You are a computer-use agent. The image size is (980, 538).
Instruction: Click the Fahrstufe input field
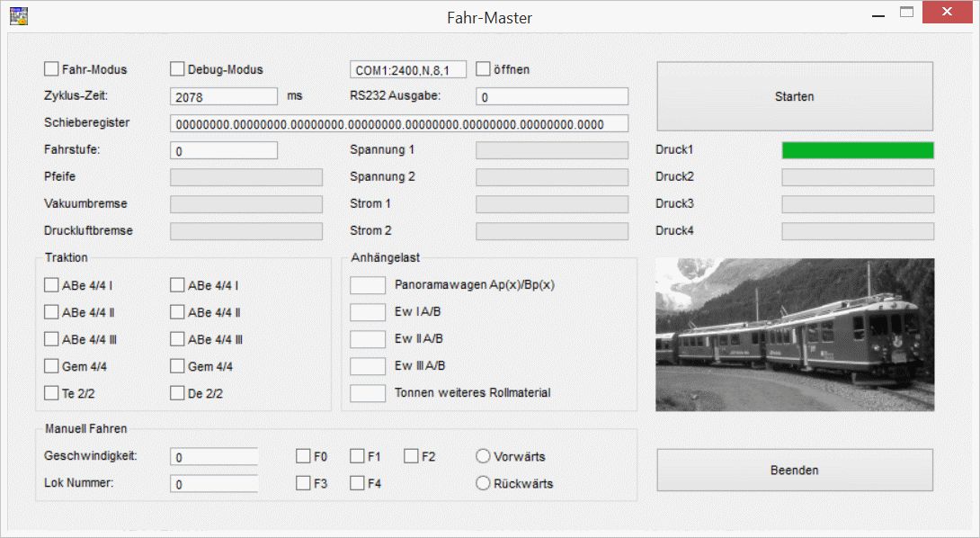[x=224, y=151]
